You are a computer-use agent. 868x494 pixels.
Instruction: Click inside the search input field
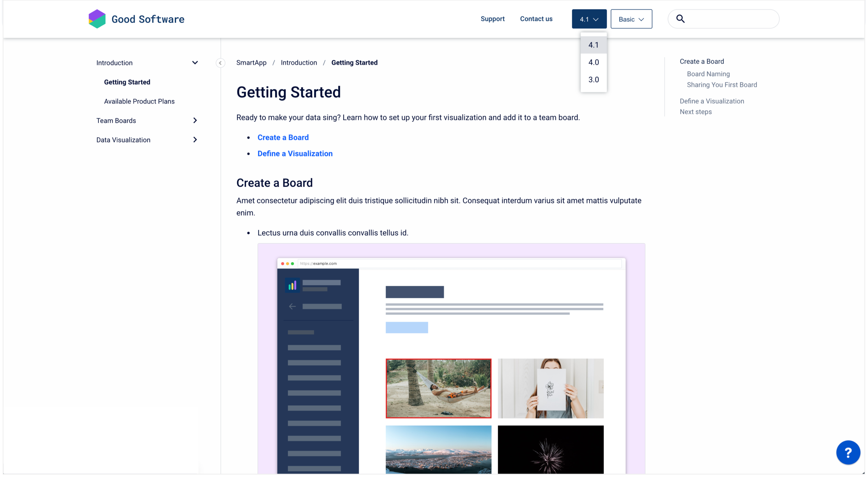pyautogui.click(x=733, y=19)
